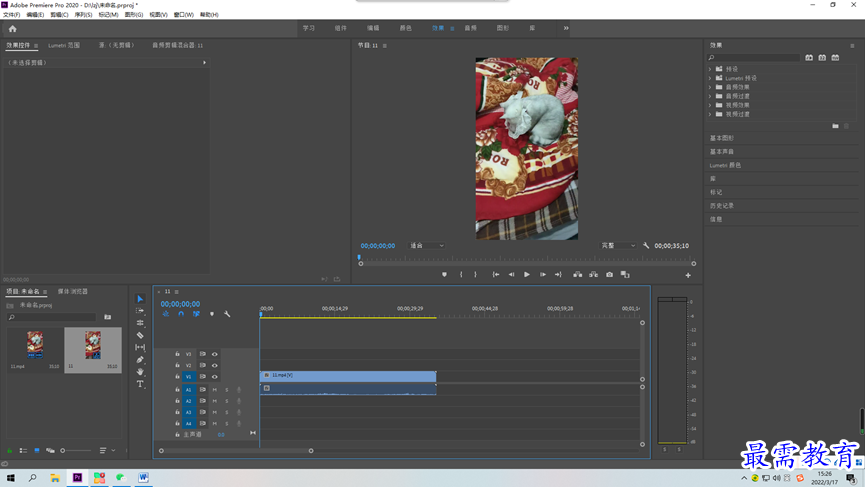Open playback resolution dropdown 完整
Image resolution: width=865 pixels, height=487 pixels.
coord(618,245)
